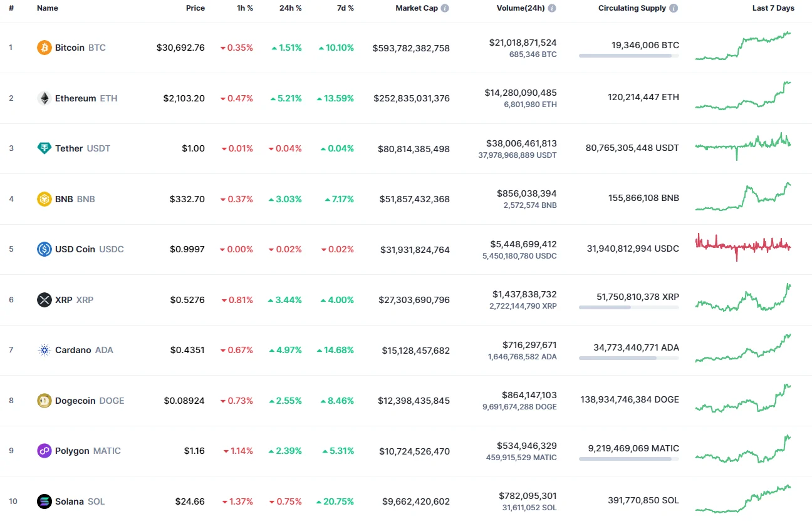Screen dimensions: 812x524
Task: Click the Dogecoin DOGE logo
Action: tap(43, 400)
